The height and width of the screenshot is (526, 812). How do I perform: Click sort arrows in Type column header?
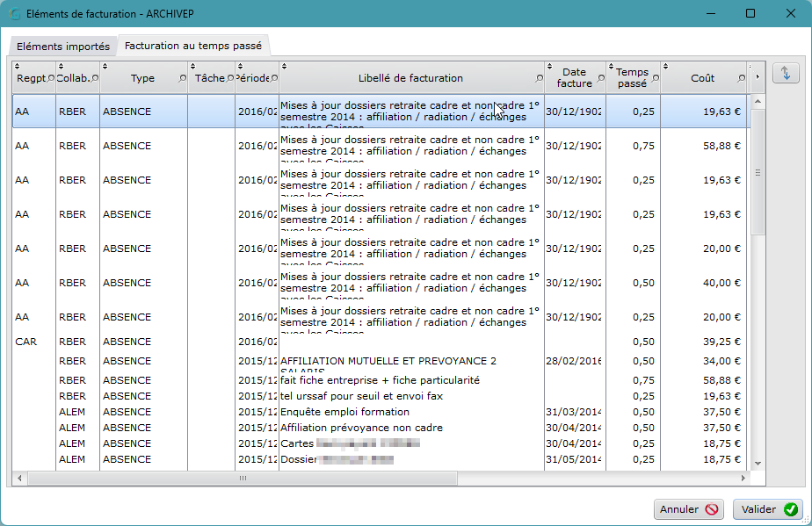[105, 66]
